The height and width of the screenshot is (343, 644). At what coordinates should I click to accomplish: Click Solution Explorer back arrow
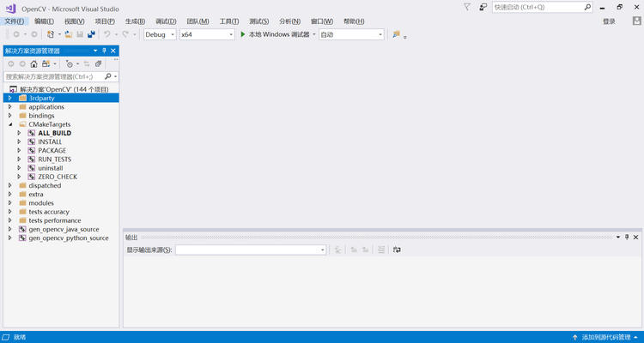[11, 63]
